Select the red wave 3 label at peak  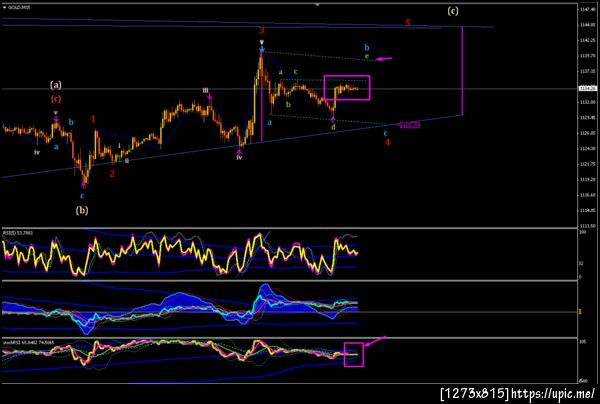pos(262,31)
